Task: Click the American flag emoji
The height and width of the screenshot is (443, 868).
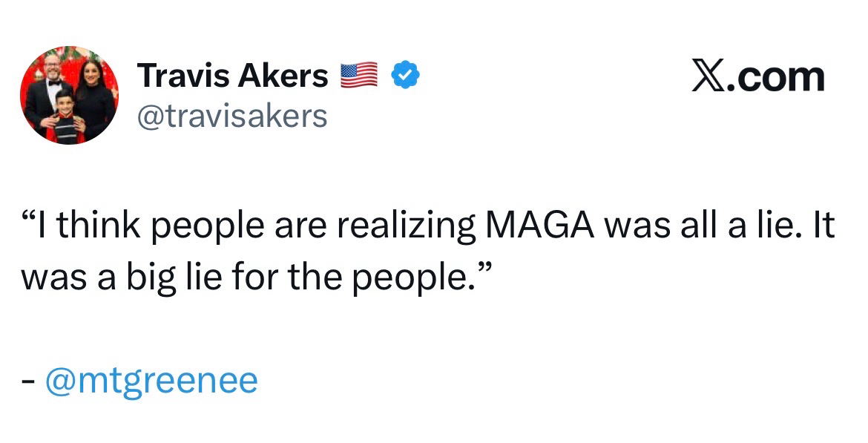Action: [x=360, y=76]
